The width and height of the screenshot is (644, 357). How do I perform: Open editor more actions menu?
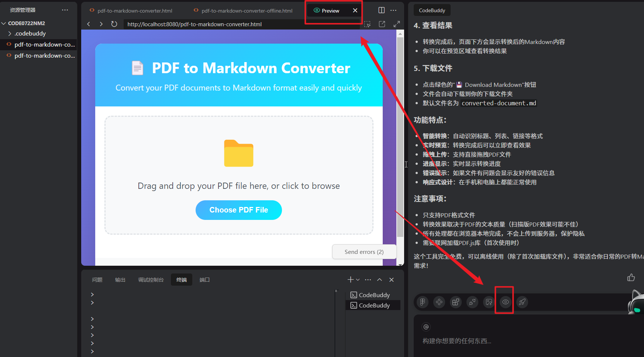393,10
